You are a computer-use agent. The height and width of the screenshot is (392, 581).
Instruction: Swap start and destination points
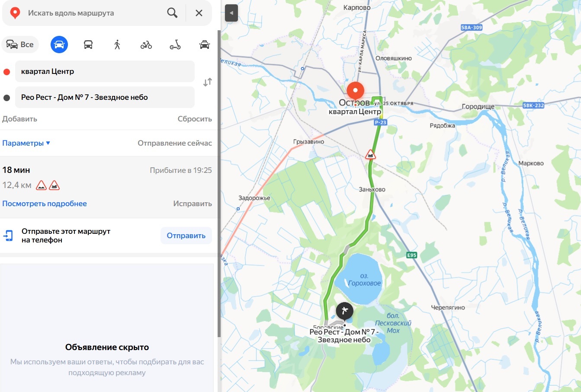tap(208, 82)
